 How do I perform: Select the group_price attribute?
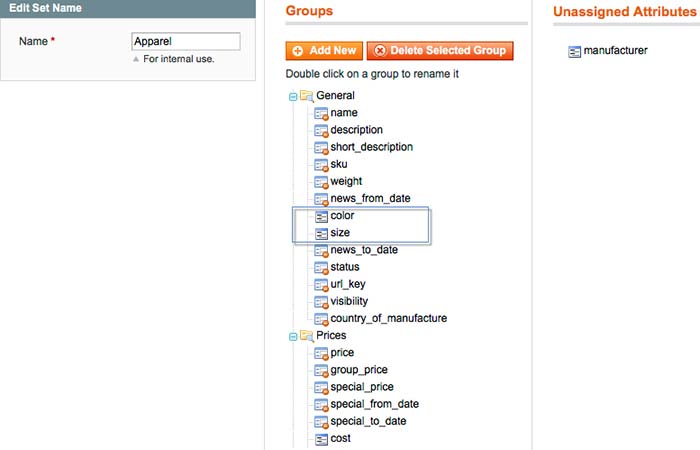click(356, 370)
